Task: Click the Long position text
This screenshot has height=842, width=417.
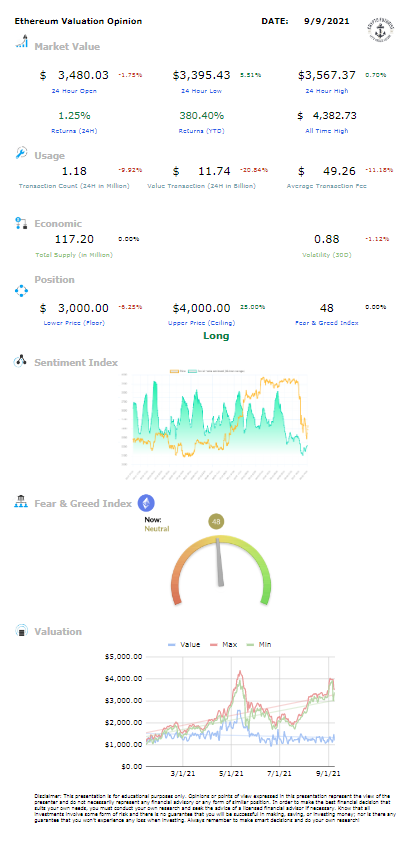Action: point(216,336)
